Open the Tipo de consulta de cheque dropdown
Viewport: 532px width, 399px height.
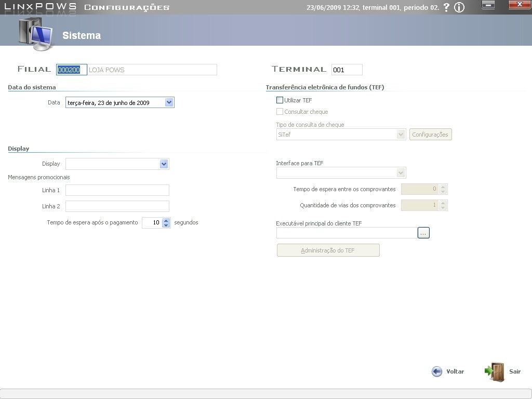[x=401, y=135]
